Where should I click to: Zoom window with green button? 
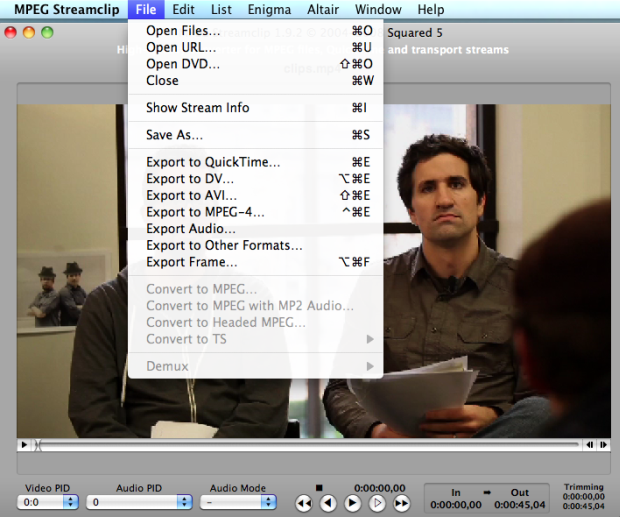47,32
